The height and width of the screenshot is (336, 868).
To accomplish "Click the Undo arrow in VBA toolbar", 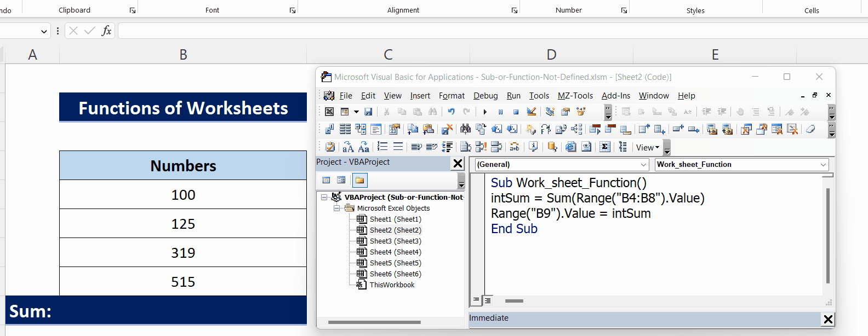I will [x=451, y=112].
